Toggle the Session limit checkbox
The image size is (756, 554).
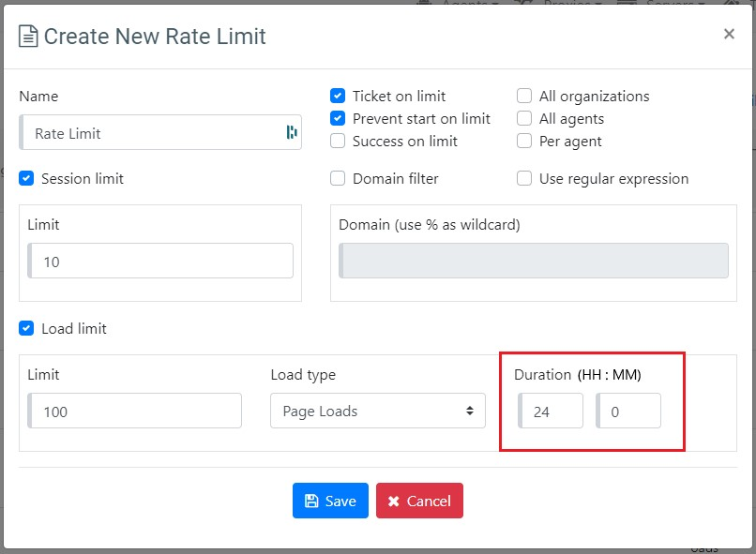[26, 178]
